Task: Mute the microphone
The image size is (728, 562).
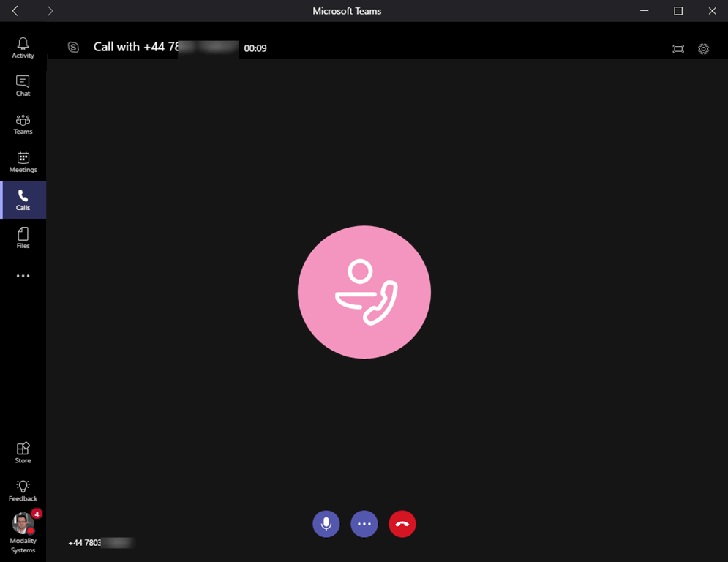Action: coord(326,524)
